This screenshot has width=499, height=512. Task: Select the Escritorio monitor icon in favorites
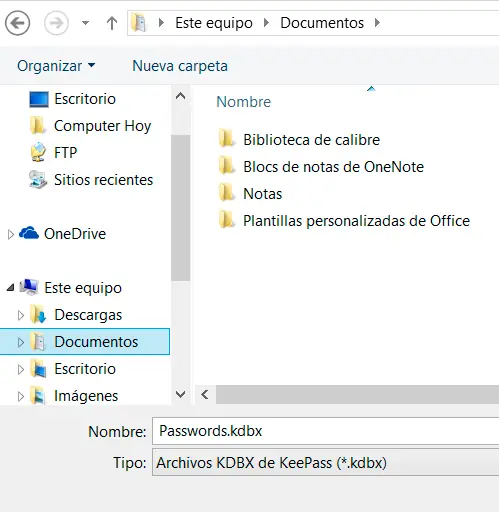[x=39, y=99]
